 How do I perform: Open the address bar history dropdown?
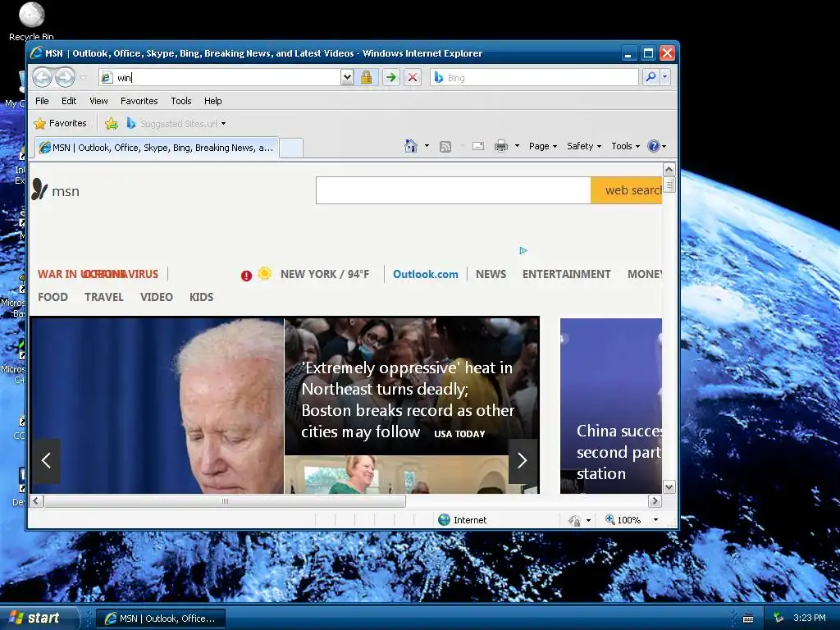coord(347,78)
